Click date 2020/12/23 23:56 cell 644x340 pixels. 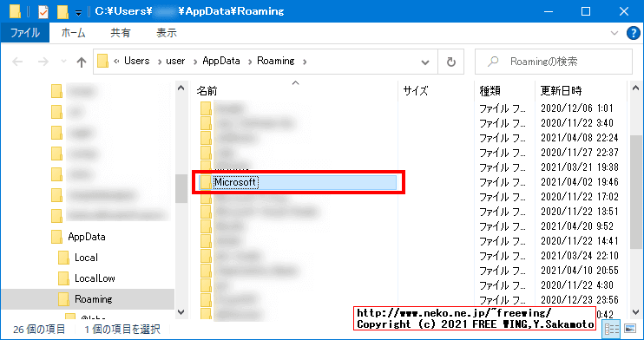coord(580,300)
